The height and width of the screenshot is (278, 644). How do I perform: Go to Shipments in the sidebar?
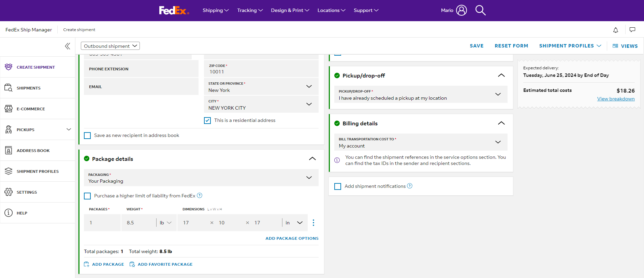pos(38,88)
